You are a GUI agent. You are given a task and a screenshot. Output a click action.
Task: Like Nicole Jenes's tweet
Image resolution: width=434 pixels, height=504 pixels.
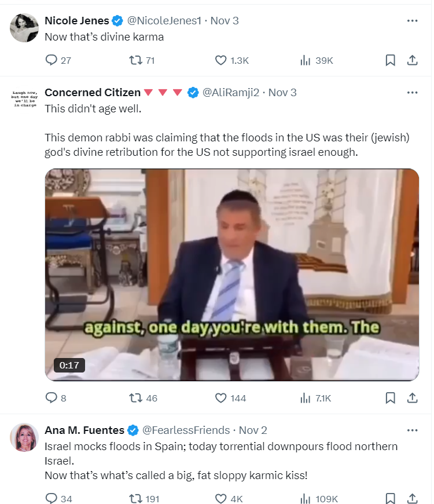coord(220,60)
